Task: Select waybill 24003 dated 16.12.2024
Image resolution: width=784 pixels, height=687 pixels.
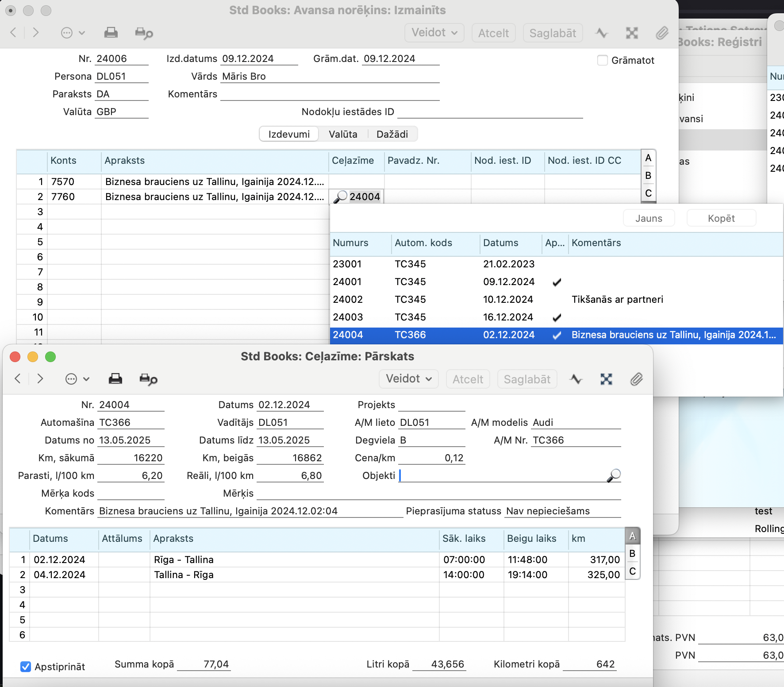Action: (557, 317)
